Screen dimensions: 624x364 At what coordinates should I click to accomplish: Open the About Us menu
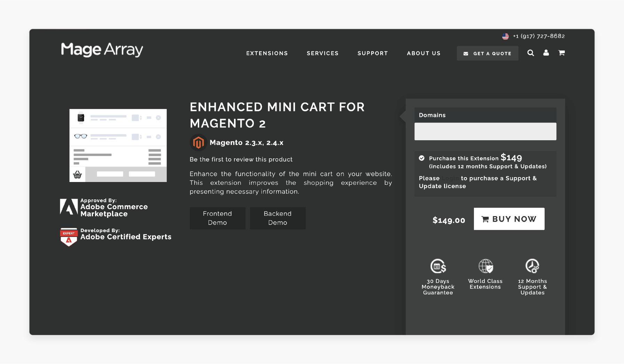[424, 53]
